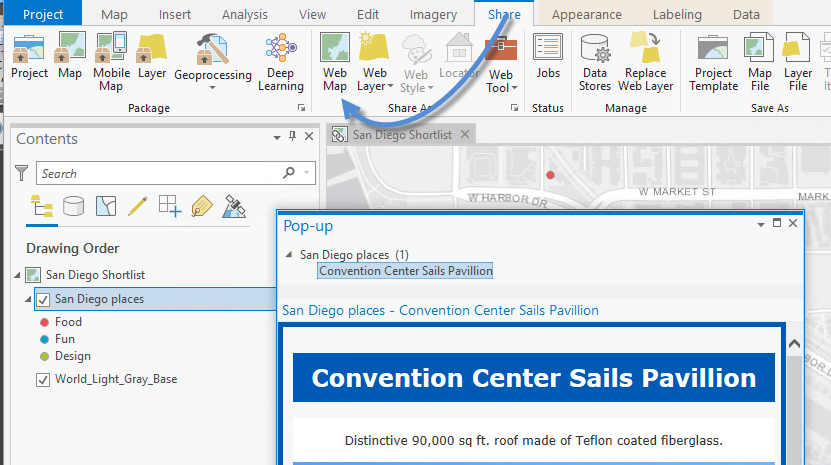This screenshot has height=465, width=831.
Task: Switch to the Edit ribbon tab
Action: point(368,14)
